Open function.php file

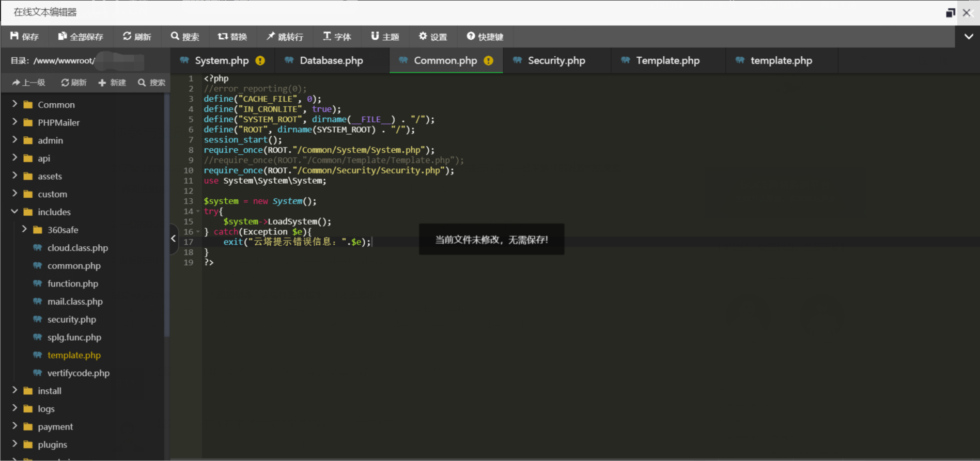pyautogui.click(x=73, y=283)
